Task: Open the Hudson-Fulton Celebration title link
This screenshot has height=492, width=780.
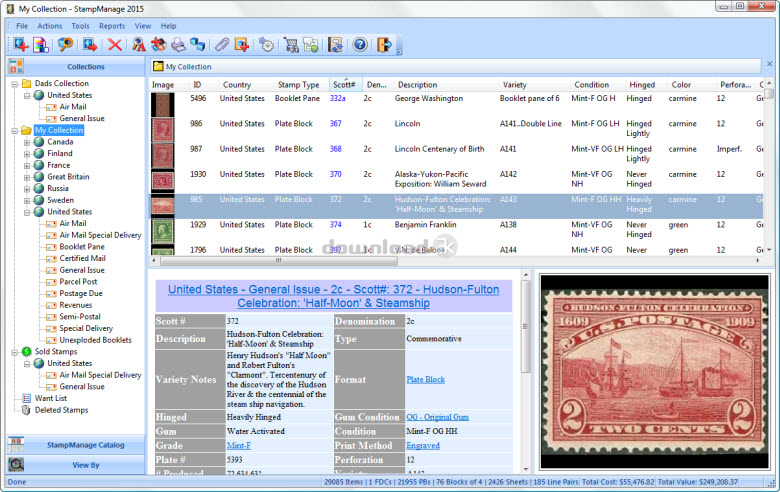Action: [x=333, y=296]
